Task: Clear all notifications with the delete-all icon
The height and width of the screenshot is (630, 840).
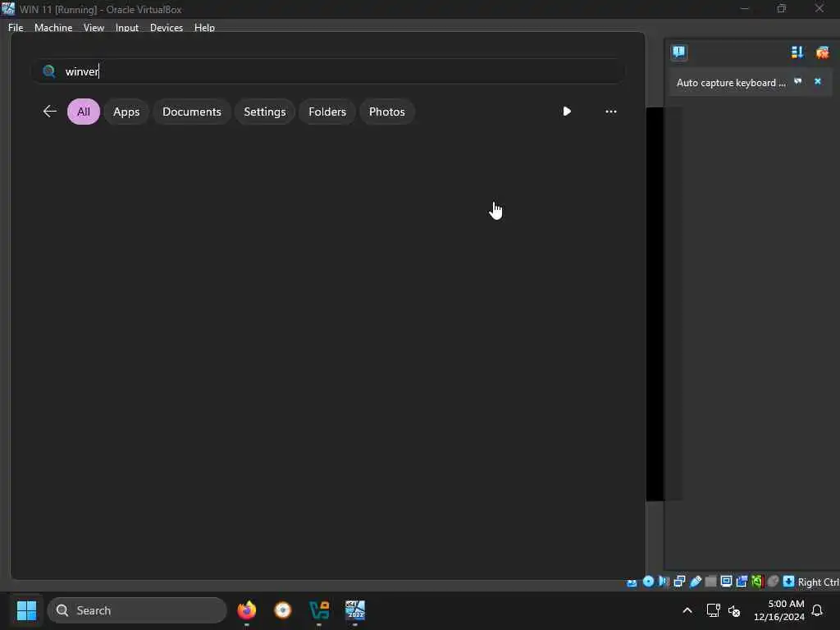Action: pos(822,52)
